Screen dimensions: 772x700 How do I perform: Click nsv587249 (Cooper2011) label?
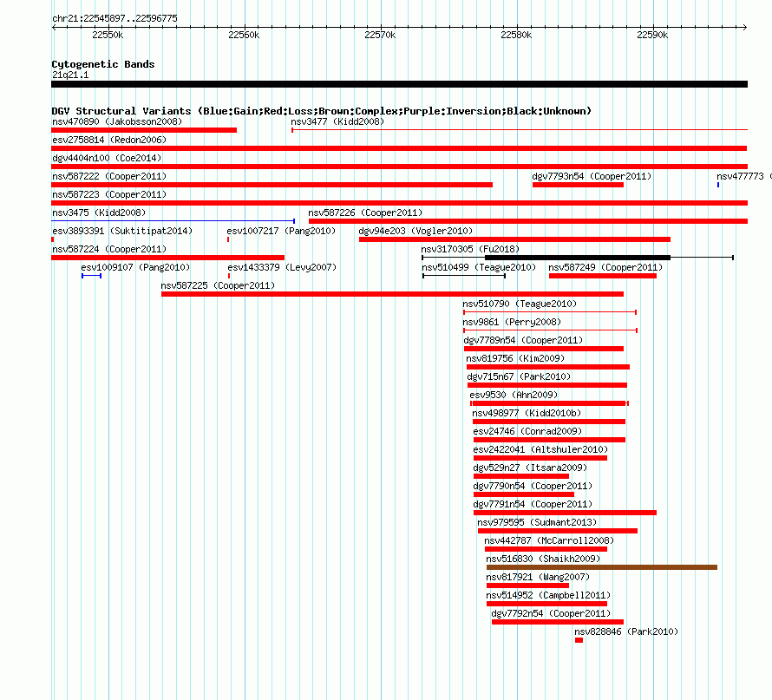click(605, 267)
